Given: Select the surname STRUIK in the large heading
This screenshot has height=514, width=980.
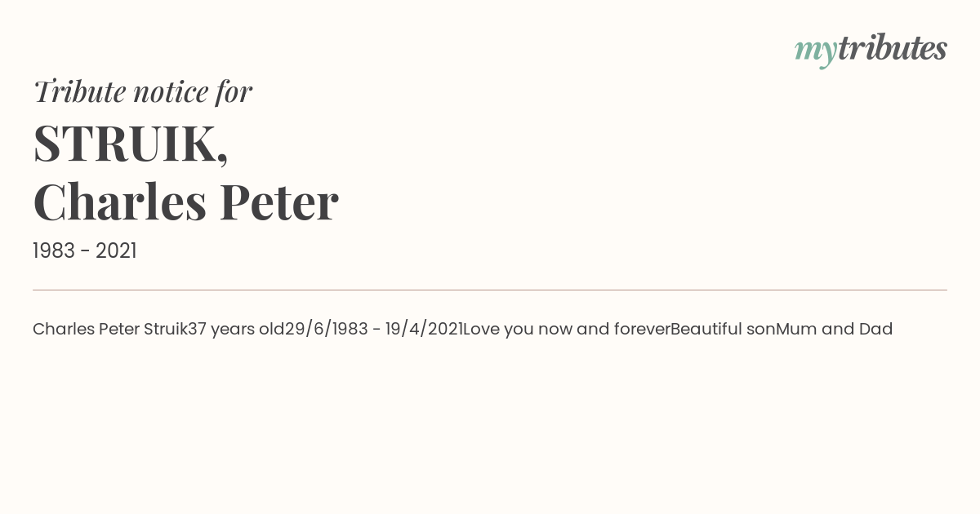Looking at the screenshot, I should (x=126, y=143).
